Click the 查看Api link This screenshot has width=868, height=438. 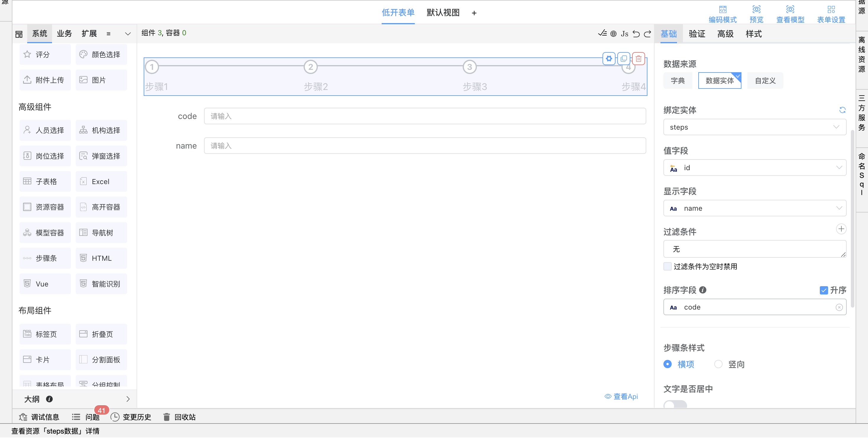[621, 397]
